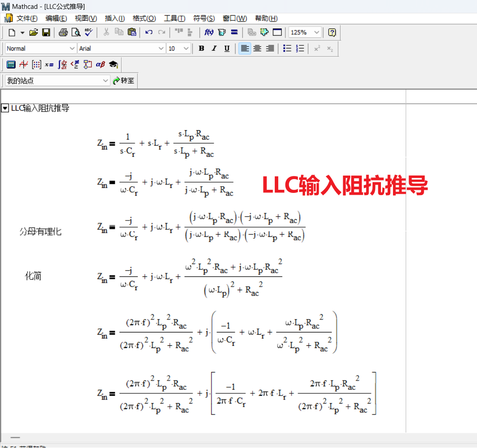Open the 窗口(W) menu
Screen dimensions: 477x448
tap(235, 19)
